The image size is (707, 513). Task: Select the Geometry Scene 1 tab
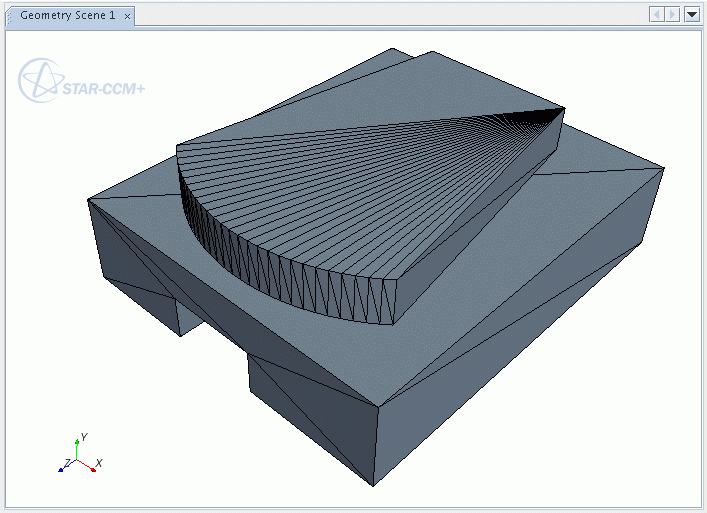(x=68, y=16)
